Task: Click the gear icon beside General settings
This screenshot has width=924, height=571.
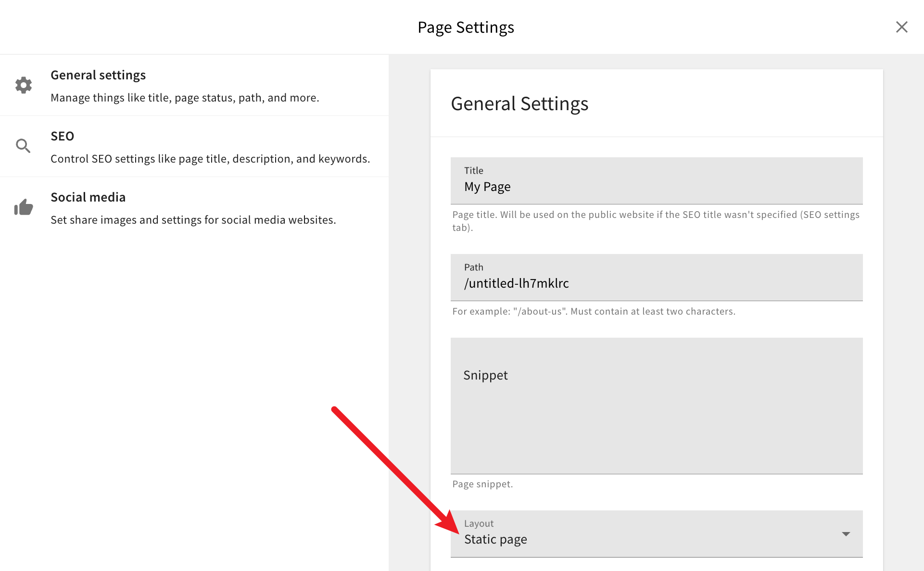Action: (x=23, y=85)
